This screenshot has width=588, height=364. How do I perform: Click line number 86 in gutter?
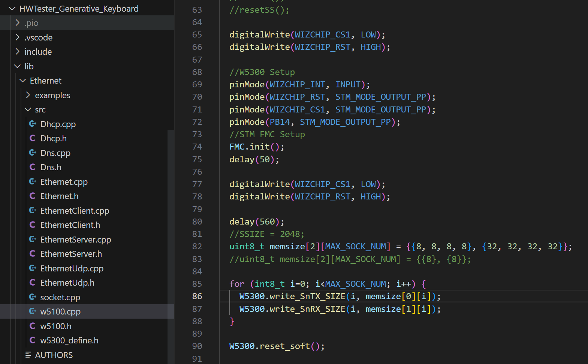tap(197, 296)
